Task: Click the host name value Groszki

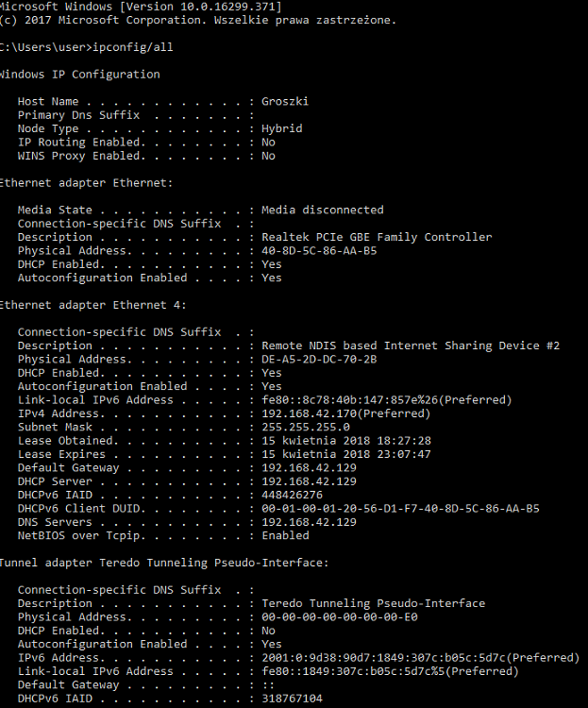Action: pos(285,101)
